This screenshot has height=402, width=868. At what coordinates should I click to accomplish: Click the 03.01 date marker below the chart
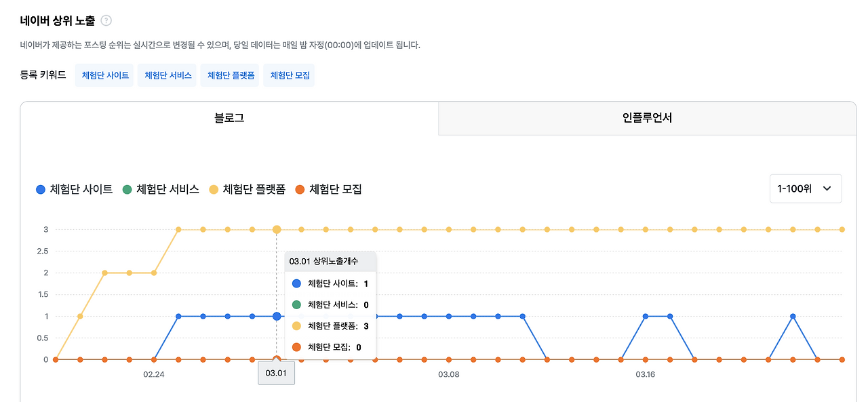pos(276,373)
